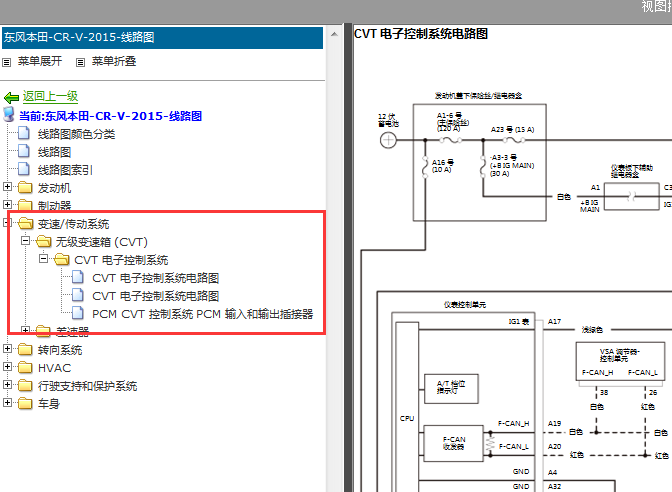
Task: Select the 转向系统 folder label
Action: [60, 350]
